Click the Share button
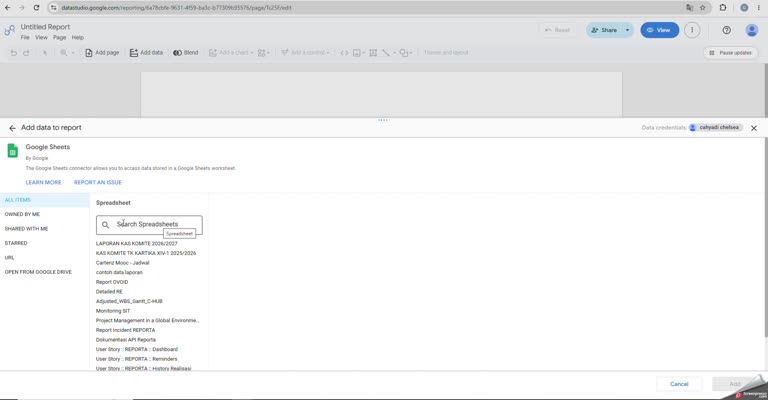Image resolution: width=768 pixels, height=400 pixels. pos(604,30)
